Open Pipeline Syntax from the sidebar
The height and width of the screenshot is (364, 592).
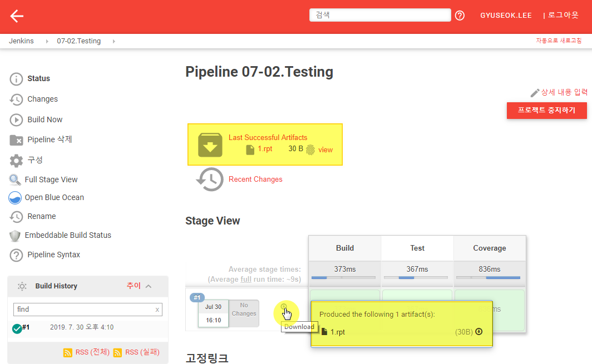coord(53,255)
